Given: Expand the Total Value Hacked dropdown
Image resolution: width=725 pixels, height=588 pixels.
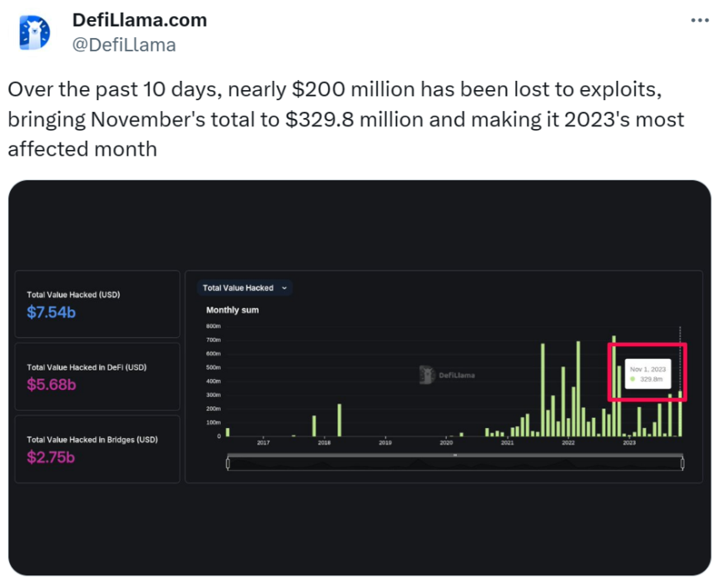Looking at the screenshot, I should click(244, 288).
